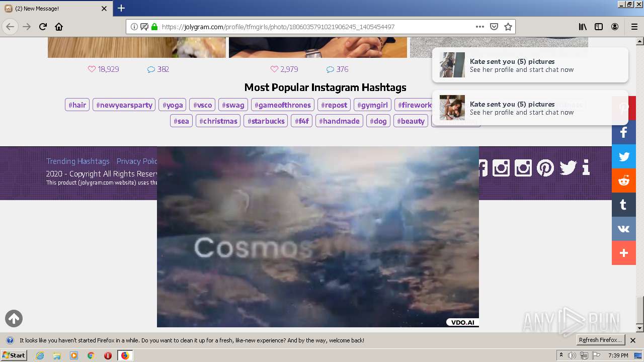Open a new browser tab

click(121, 8)
